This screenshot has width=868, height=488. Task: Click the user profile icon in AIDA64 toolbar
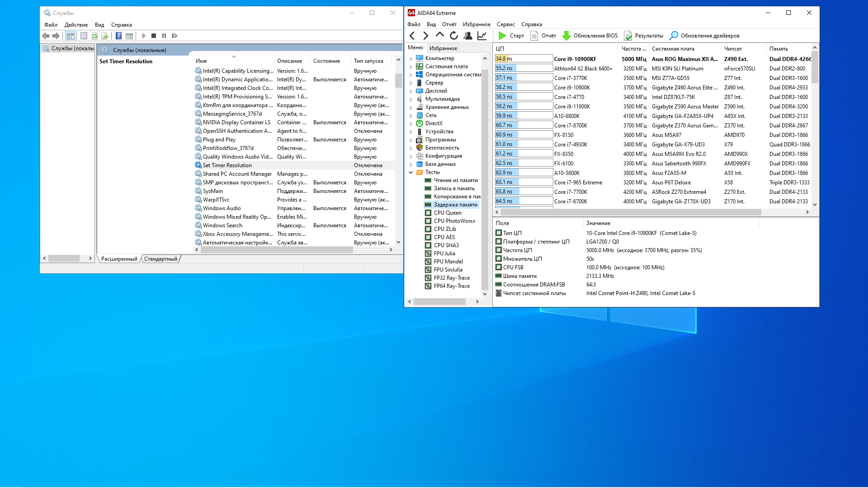pyautogui.click(x=468, y=36)
